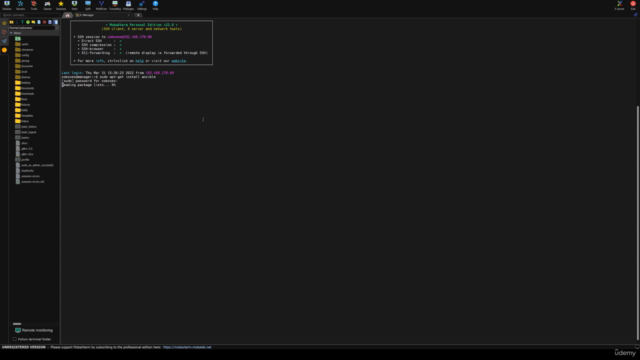This screenshot has width=640, height=360.
Task: Click the terminal vertical scrollbar
Action: coord(638,222)
